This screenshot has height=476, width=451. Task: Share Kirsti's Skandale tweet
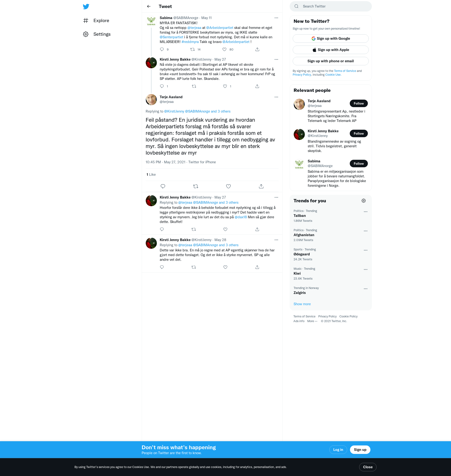[x=257, y=86]
